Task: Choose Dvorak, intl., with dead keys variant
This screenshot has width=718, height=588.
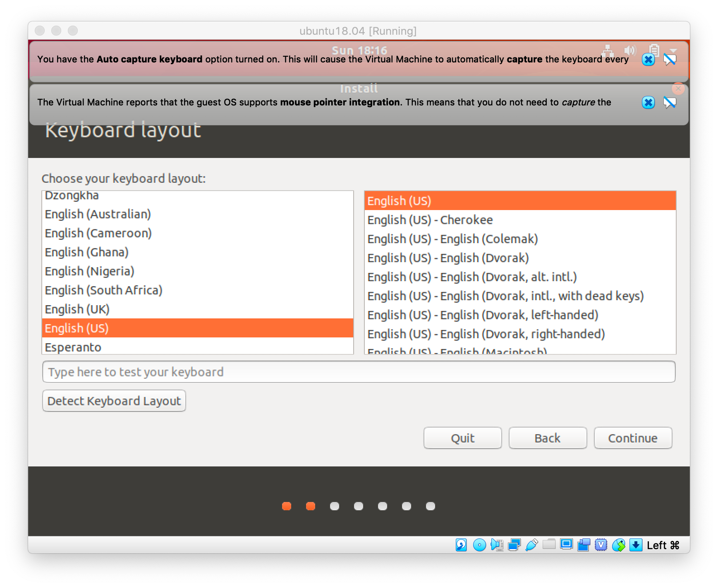Action: click(x=520, y=296)
